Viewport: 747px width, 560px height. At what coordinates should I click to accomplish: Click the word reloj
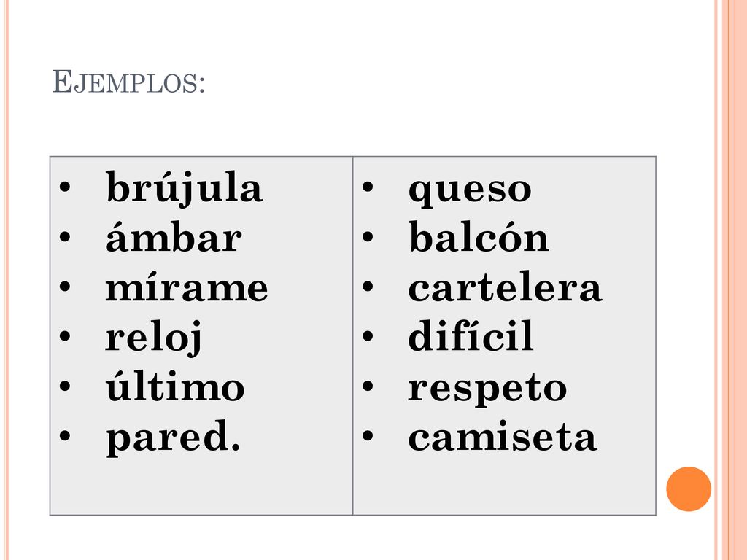pos(153,338)
